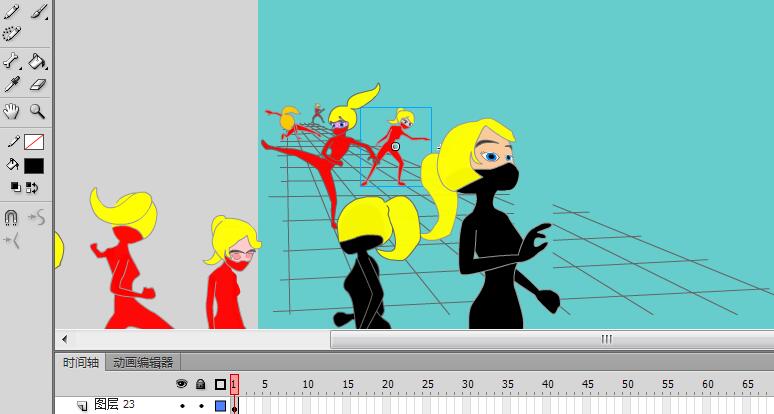This screenshot has width=774, height=414.
Task: Click the stroke color pencil icon
Action: pos(13,142)
